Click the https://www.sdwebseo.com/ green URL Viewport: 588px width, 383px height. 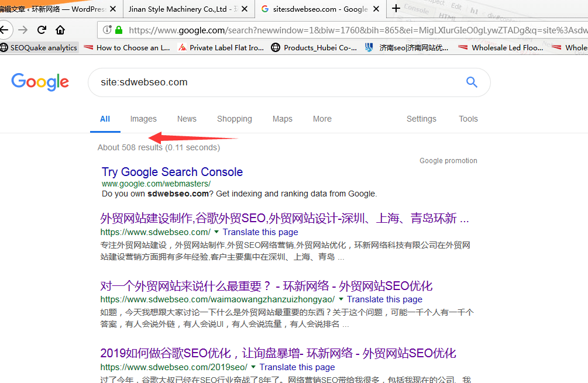155,232
